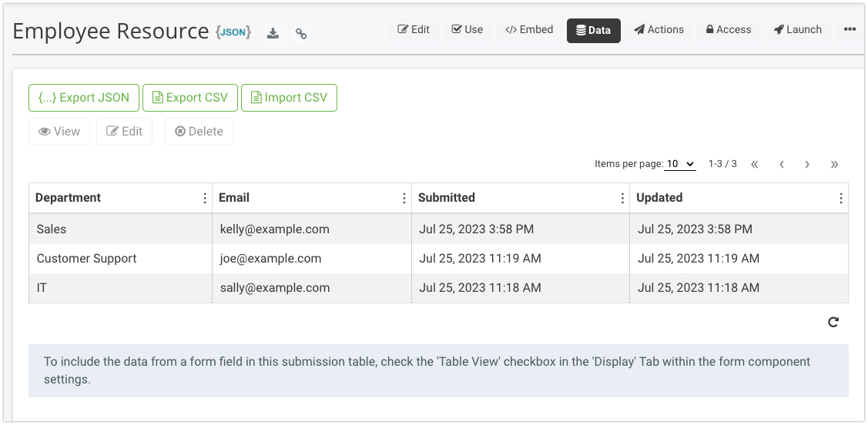
Task: Open the Email column options menu
Action: 404,198
